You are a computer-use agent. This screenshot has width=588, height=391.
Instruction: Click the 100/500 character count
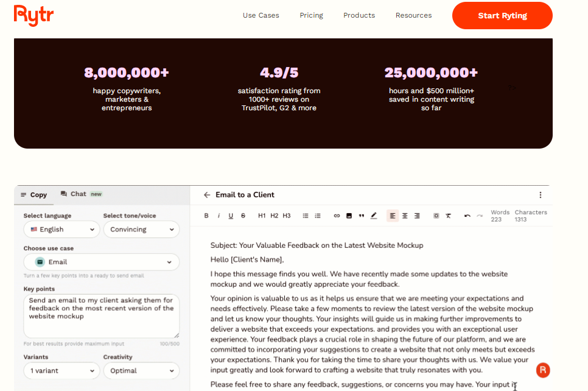169,343
